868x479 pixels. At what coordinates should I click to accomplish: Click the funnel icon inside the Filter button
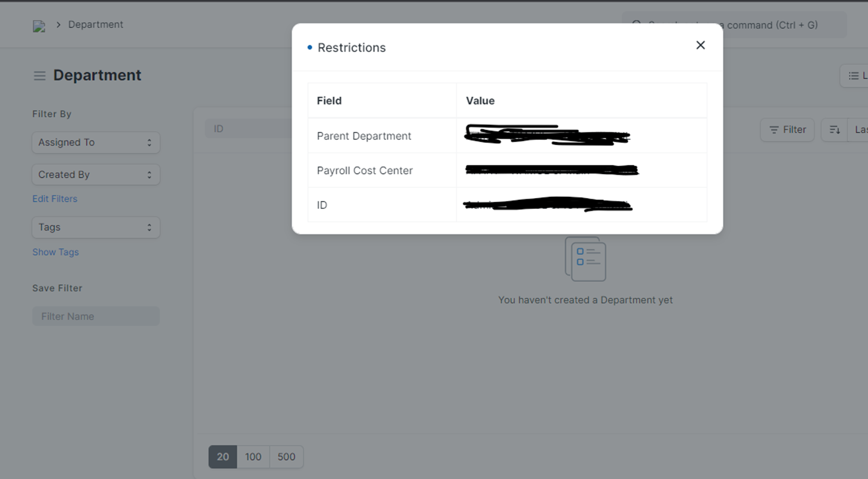(x=774, y=130)
